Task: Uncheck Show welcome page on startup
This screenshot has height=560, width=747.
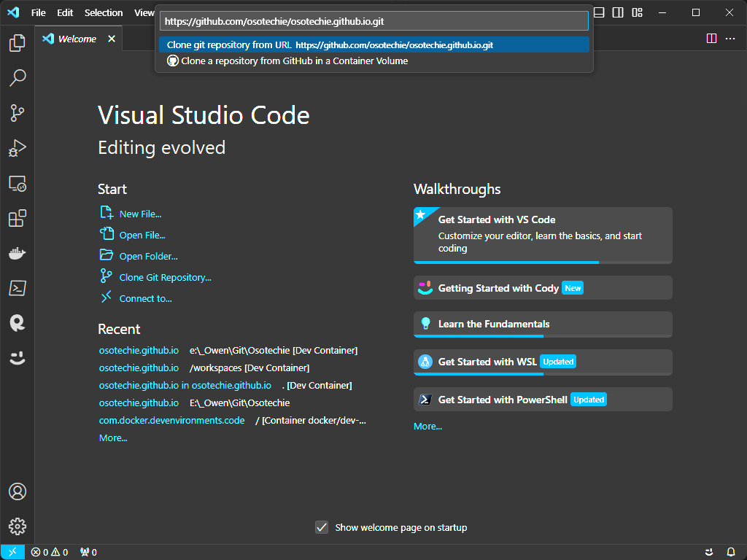Action: (322, 527)
